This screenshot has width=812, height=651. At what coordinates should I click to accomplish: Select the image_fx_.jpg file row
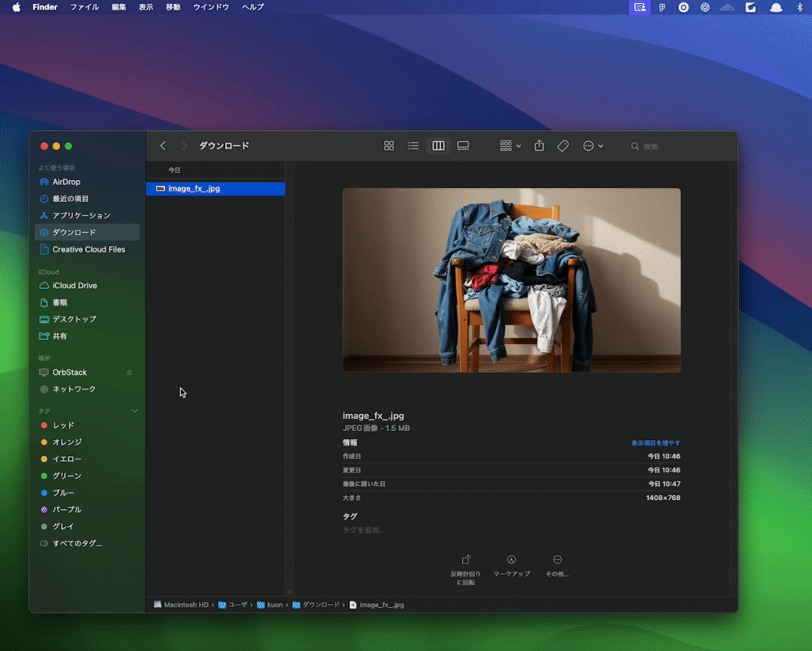click(215, 188)
